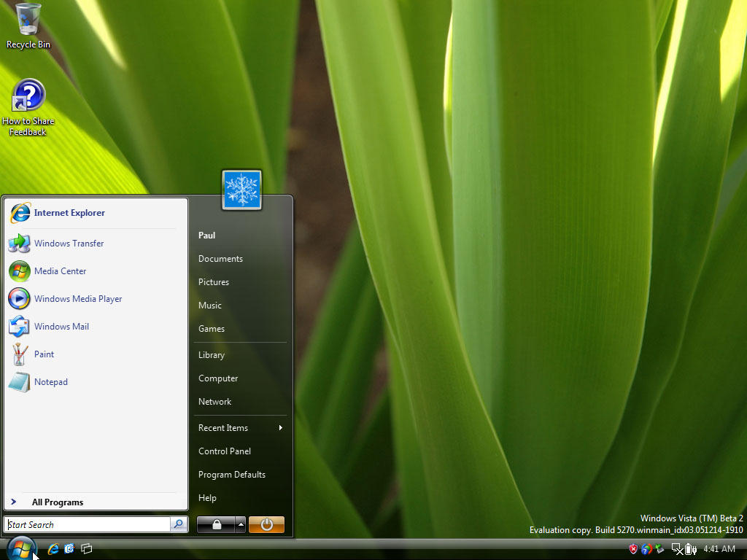Click the Safely Remove Hardware tray icon

tap(659, 549)
